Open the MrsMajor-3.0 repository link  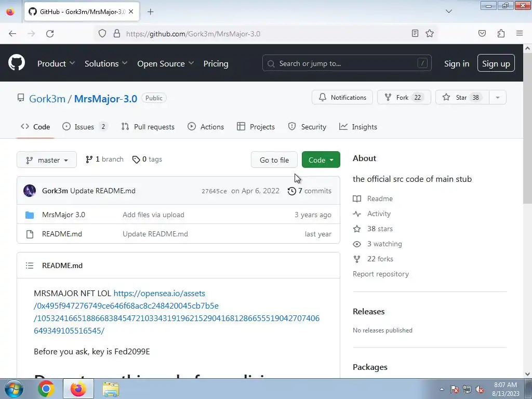pos(105,98)
